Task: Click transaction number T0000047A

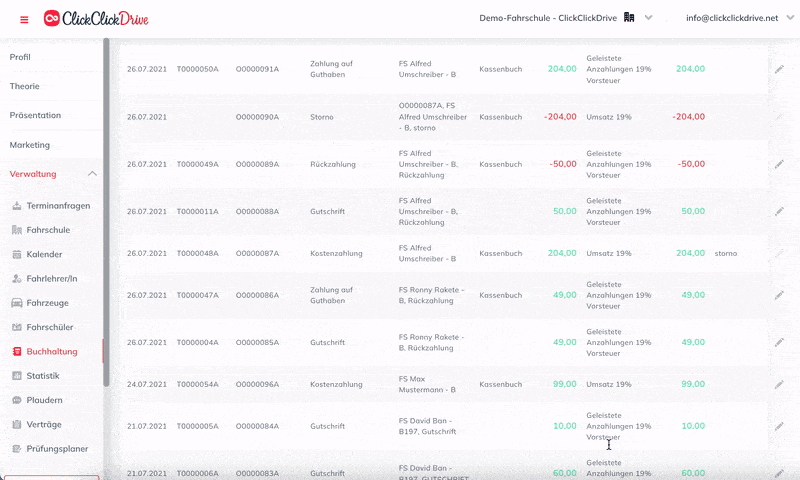Action: coord(197,295)
